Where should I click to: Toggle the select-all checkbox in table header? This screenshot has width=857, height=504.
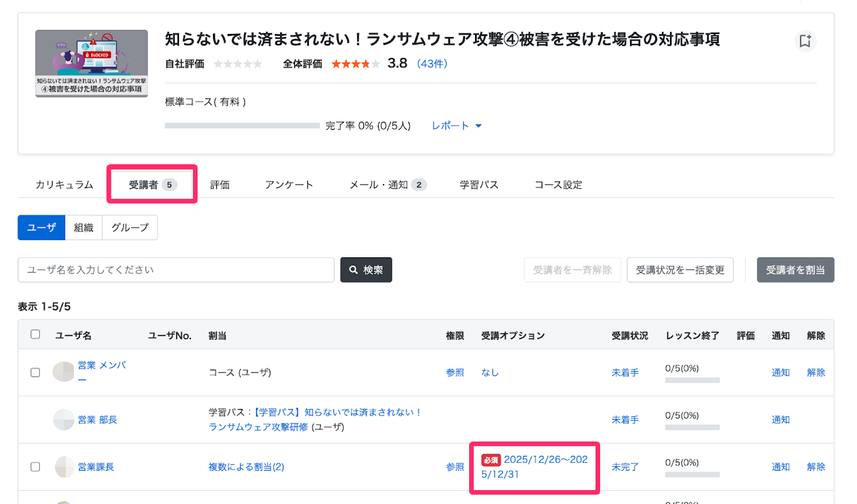35,334
